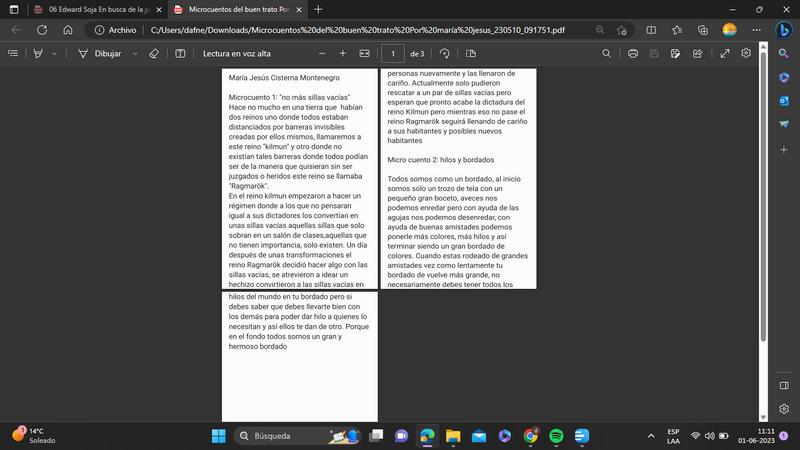Toggle fit to width view

(364, 53)
